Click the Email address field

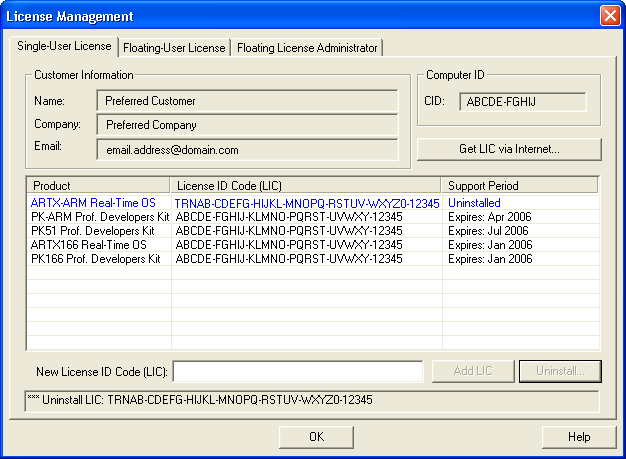(x=248, y=150)
